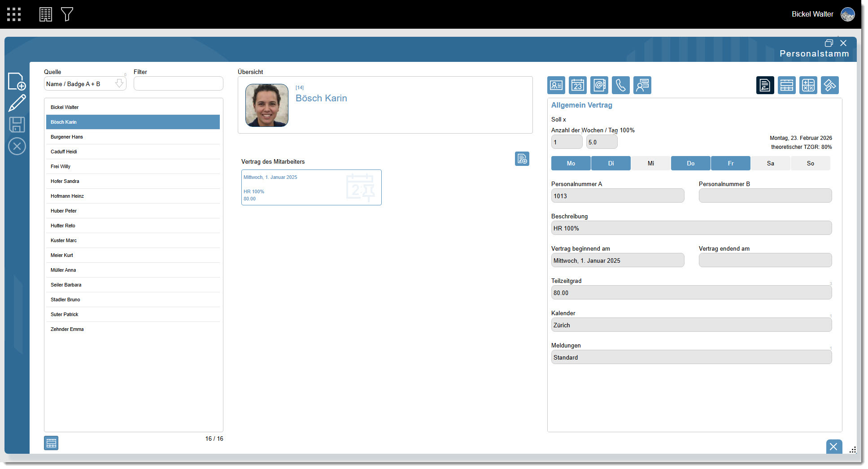This screenshot has width=868, height=469.
Task: Enable Mittwoch (Mi) as working day
Action: click(650, 163)
